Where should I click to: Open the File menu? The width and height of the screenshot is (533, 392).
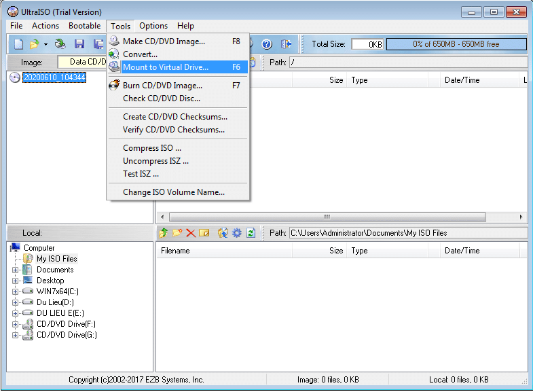(x=16, y=26)
